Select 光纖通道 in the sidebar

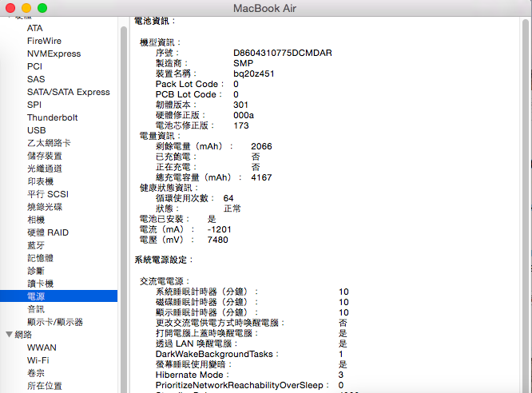click(45, 169)
